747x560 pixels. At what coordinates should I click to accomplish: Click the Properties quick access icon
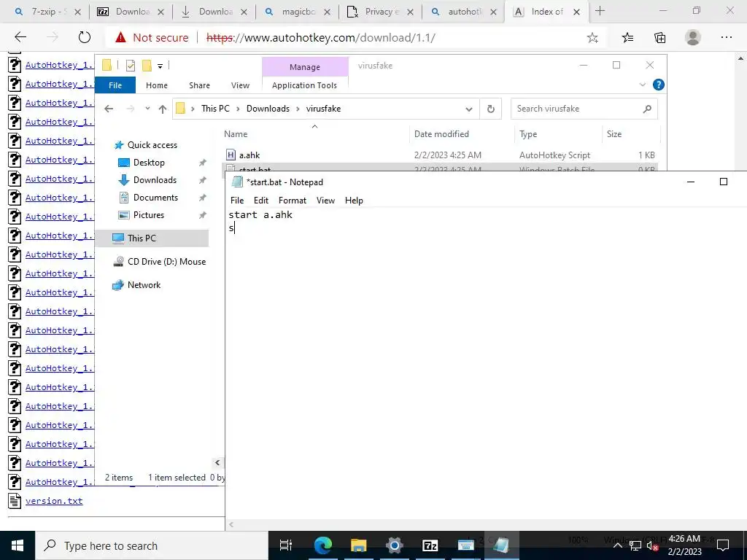(x=130, y=65)
